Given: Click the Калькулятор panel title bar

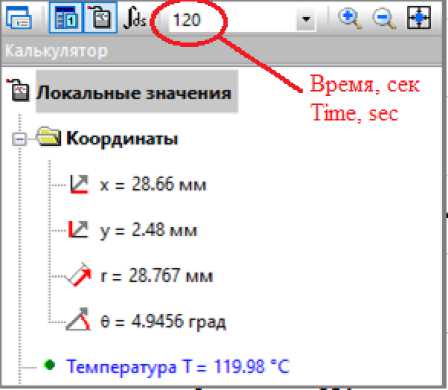Looking at the screenshot, I should coord(223,51).
